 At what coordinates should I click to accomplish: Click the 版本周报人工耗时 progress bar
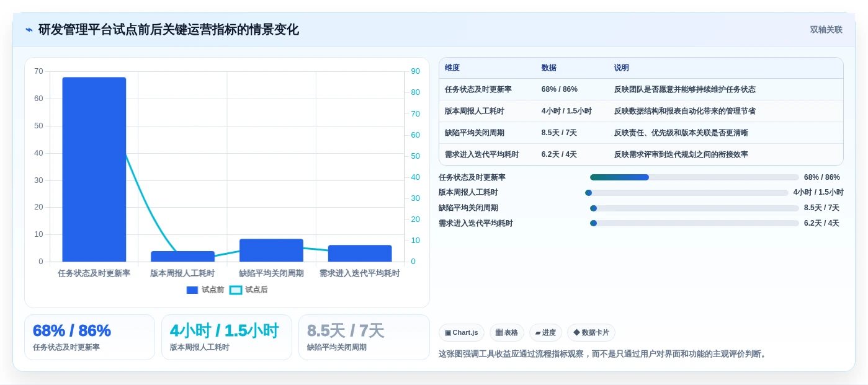[687, 193]
